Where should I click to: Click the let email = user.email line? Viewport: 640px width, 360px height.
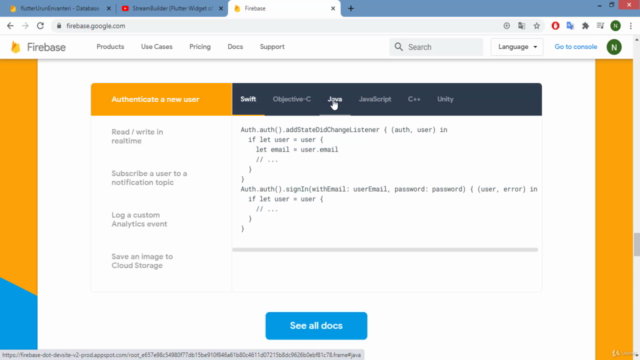(x=297, y=149)
